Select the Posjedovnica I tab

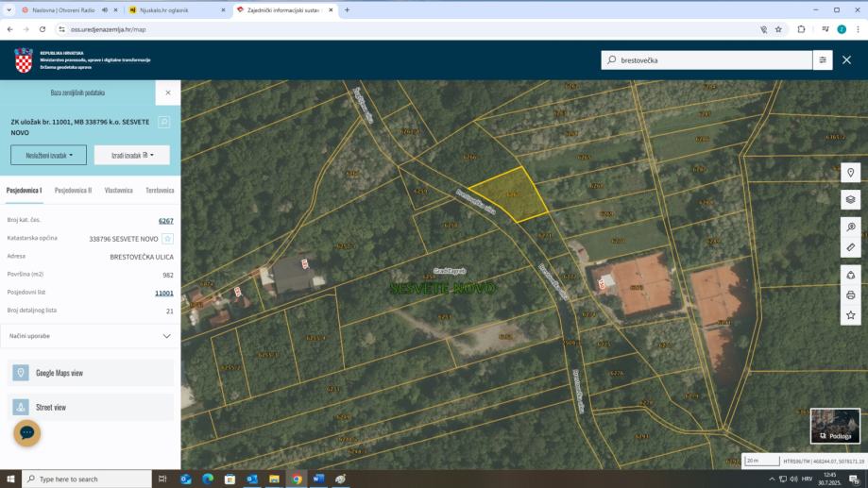pos(24,191)
